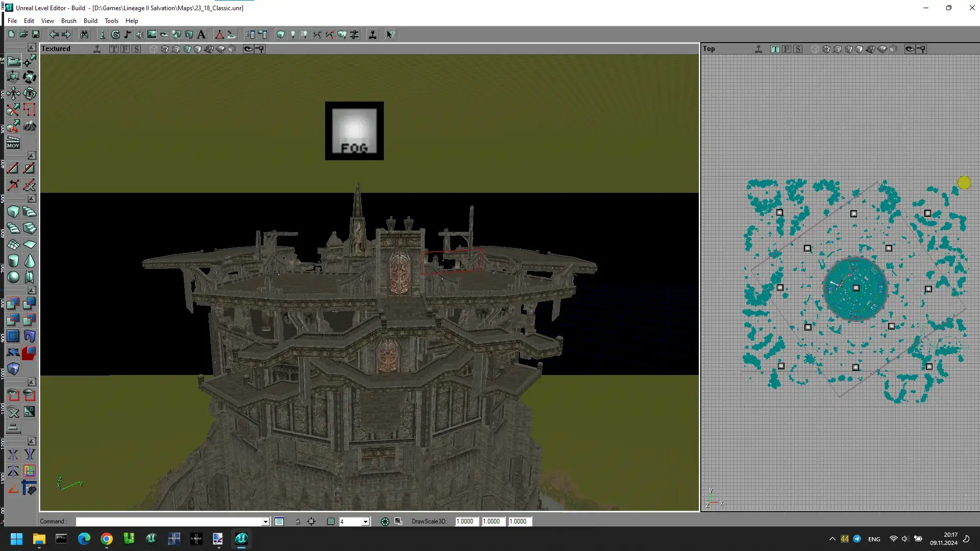Select the Terrain Editing mountain tool
The height and width of the screenshot is (551, 980).
pyautogui.click(x=30, y=126)
